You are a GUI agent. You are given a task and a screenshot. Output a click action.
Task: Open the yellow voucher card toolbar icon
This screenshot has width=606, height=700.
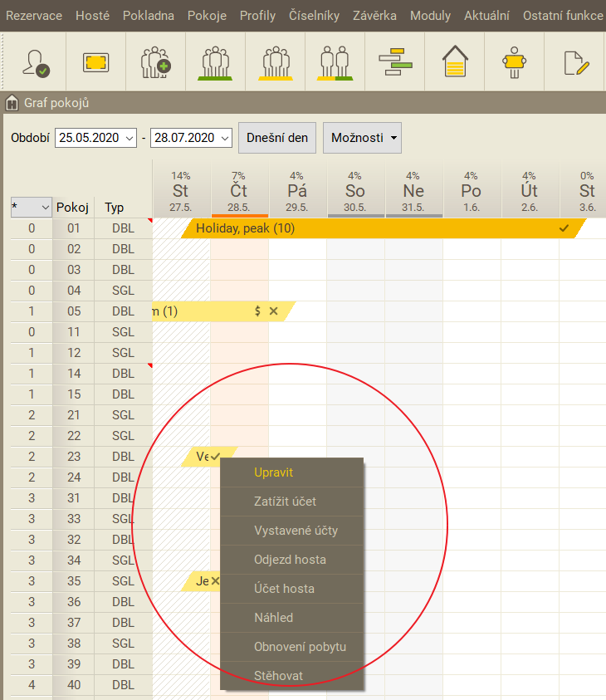point(96,62)
